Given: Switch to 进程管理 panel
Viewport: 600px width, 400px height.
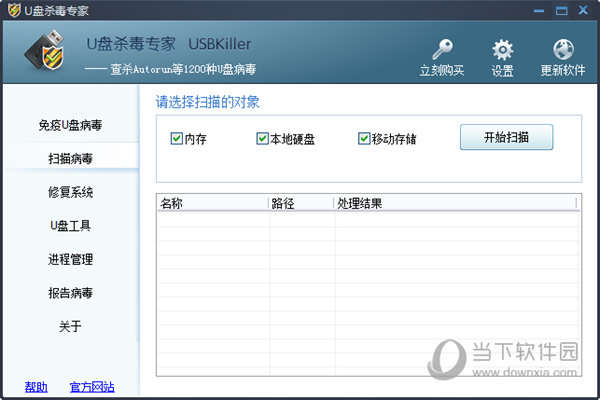Looking at the screenshot, I should click(x=70, y=260).
